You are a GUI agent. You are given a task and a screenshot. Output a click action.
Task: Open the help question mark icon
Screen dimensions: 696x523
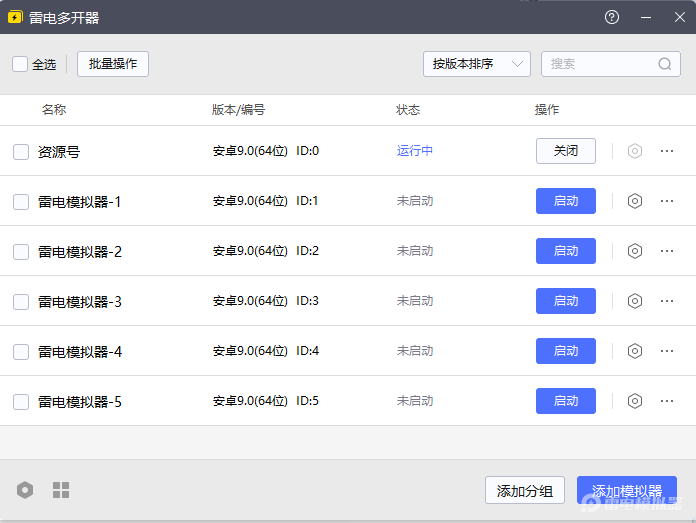click(612, 17)
